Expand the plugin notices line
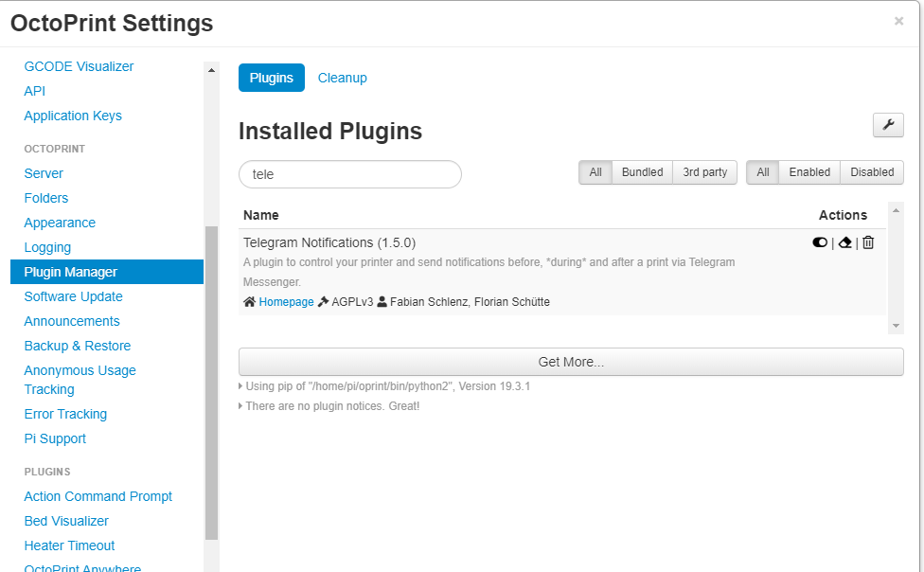Viewport: 924px width, 572px height. 329,406
